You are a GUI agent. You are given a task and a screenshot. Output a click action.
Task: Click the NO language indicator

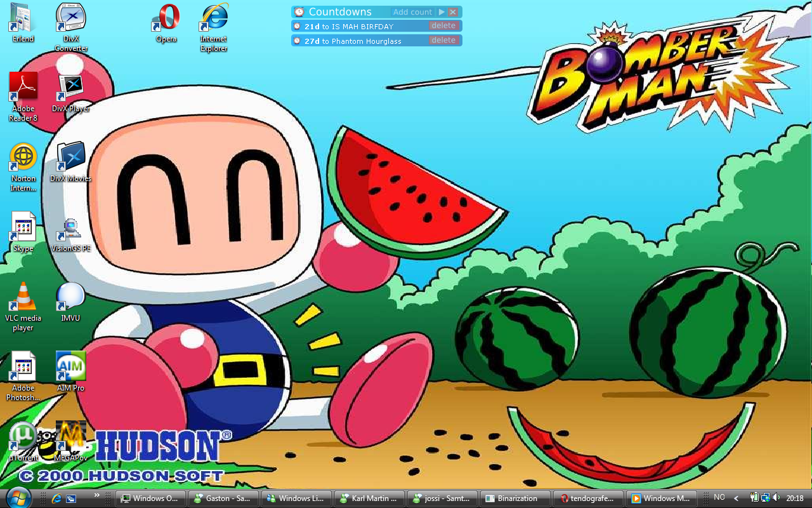pos(719,498)
